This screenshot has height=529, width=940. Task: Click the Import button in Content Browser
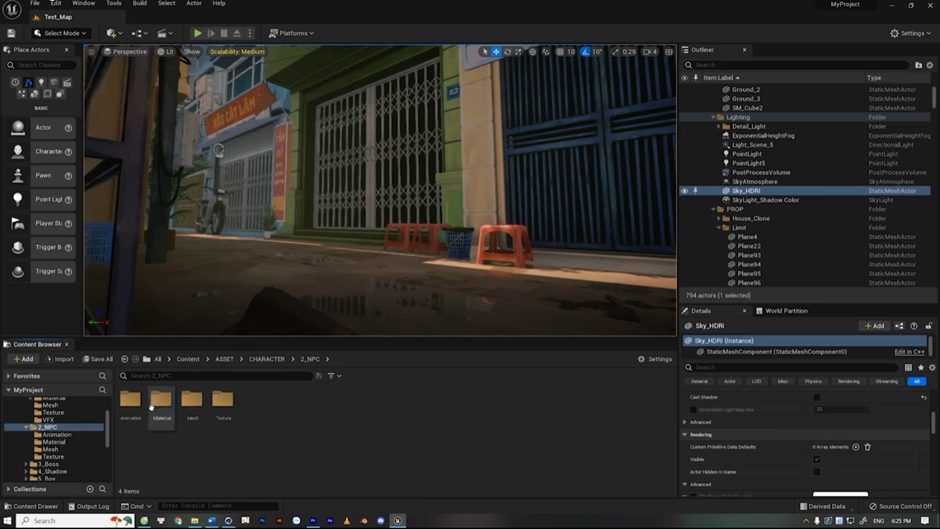59,359
